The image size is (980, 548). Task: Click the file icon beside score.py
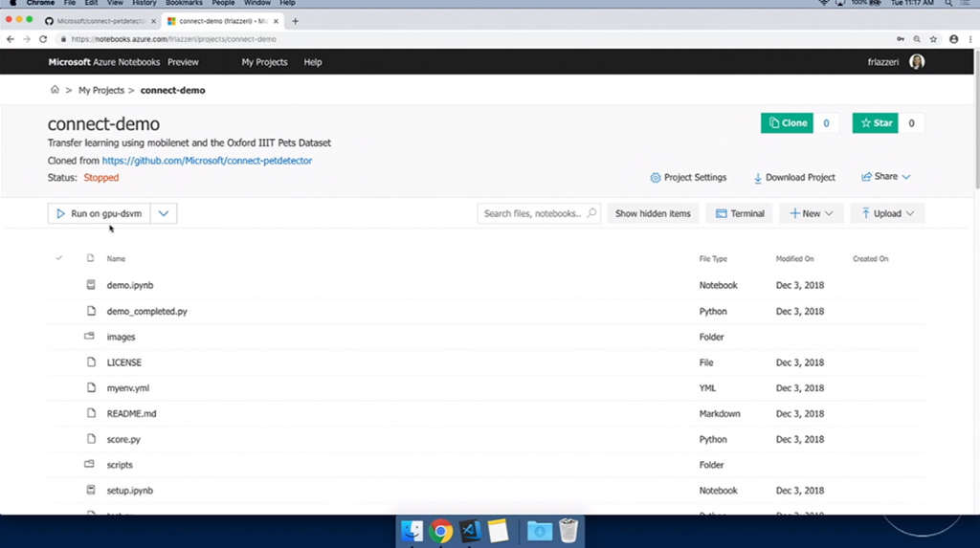point(91,439)
